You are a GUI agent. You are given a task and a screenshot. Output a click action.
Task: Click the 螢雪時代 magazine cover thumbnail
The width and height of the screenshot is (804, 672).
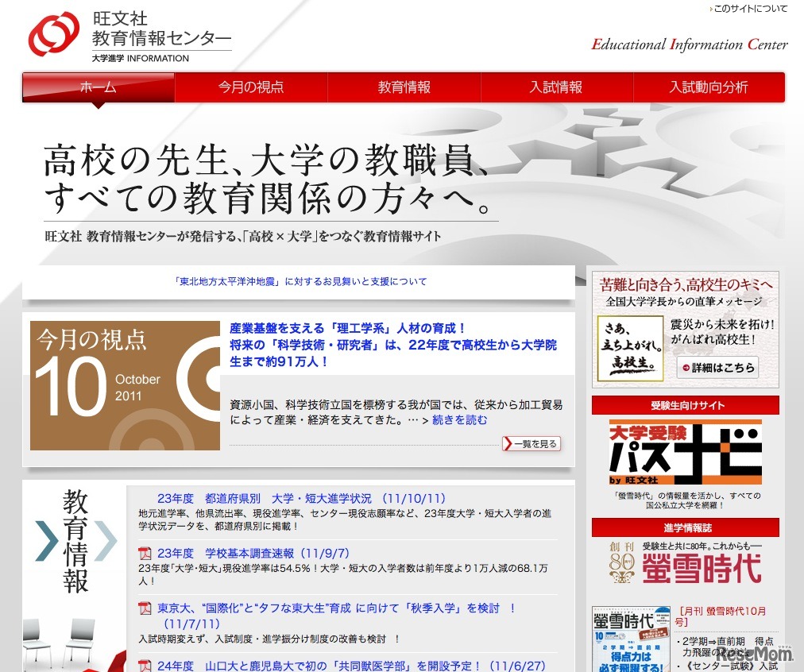pyautogui.click(x=631, y=639)
